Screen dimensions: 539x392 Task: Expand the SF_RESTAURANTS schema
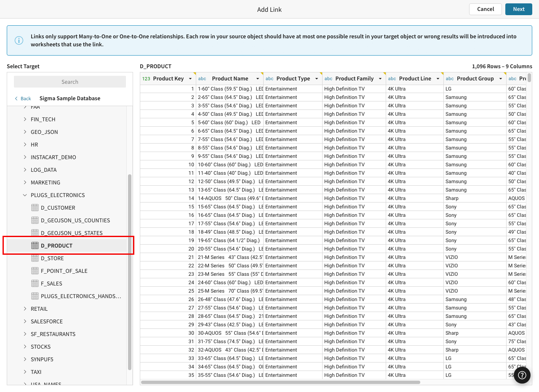pos(25,334)
